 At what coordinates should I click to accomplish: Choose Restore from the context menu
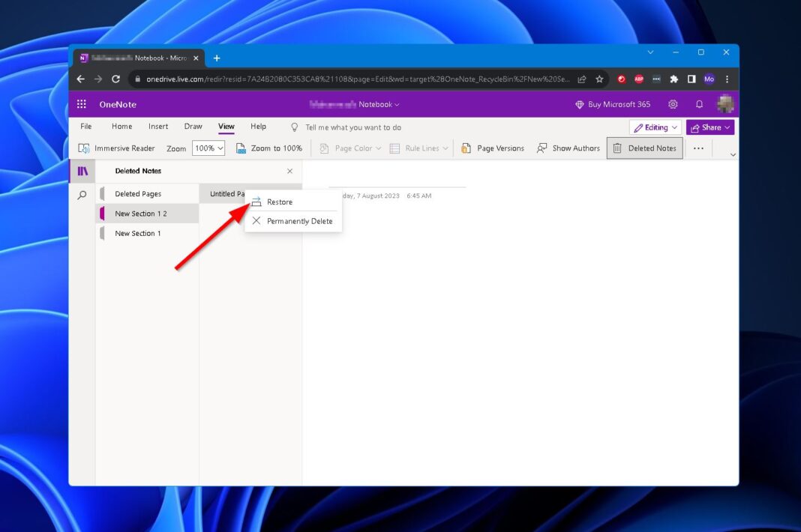(x=280, y=201)
